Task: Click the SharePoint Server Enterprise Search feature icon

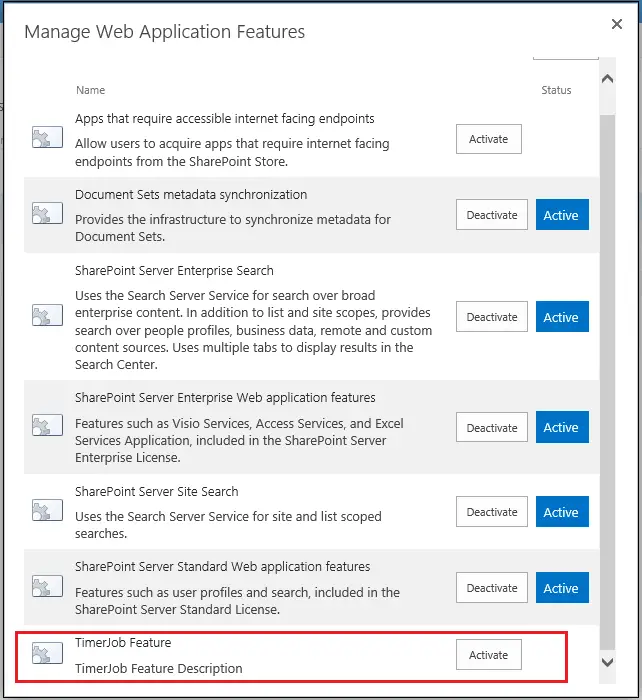Action: (x=47, y=315)
